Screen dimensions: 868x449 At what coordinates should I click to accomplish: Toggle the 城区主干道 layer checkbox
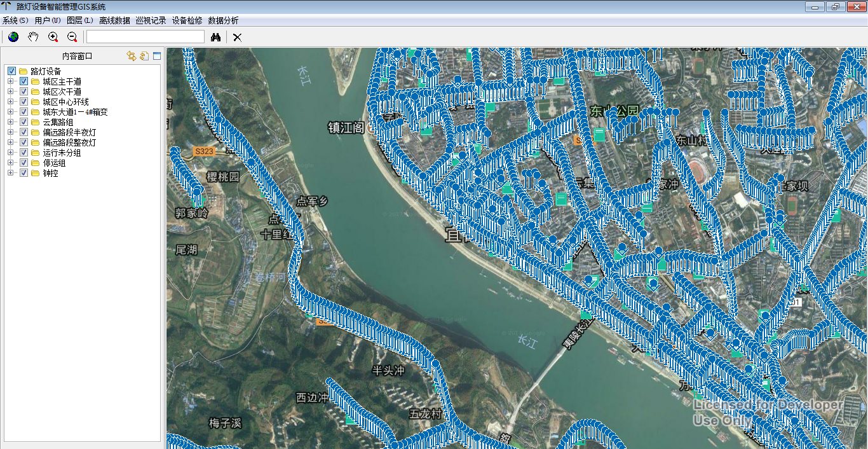coord(24,81)
